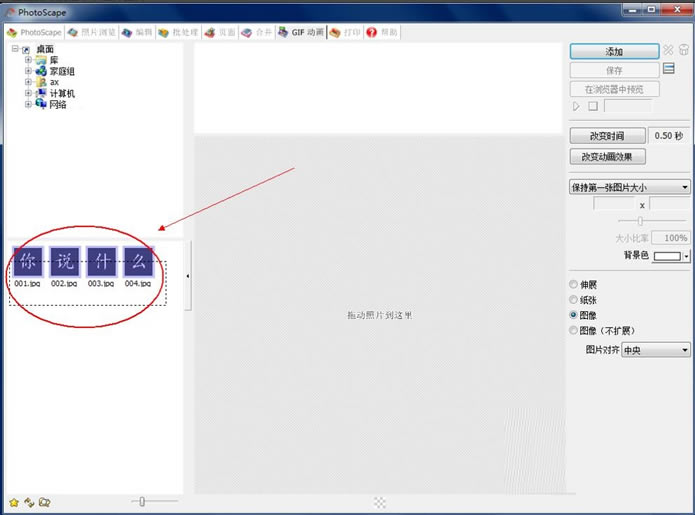Click the list view icon beside 保存
The width and height of the screenshot is (695, 515).
click(669, 69)
